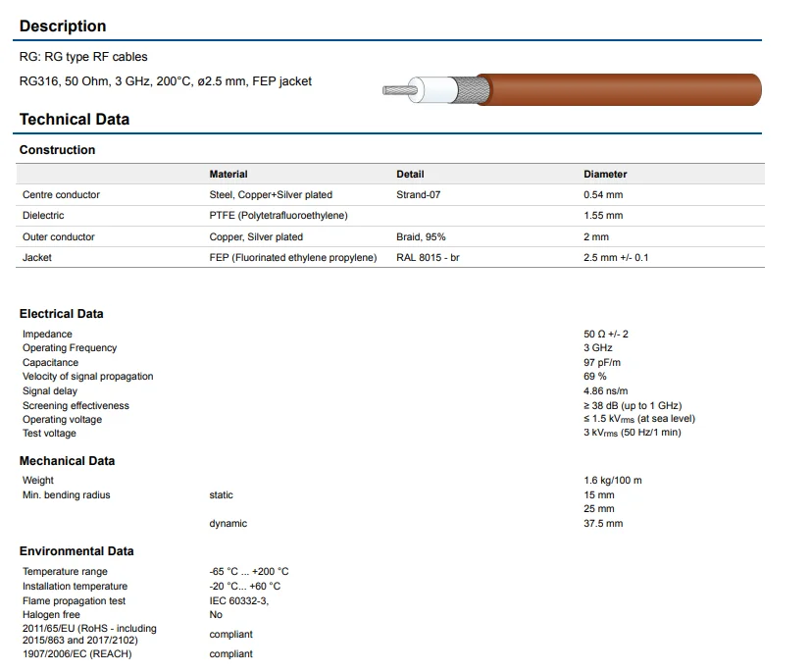The image size is (811, 672).
Task: Select the 37.5 mm bending radius value
Action: point(603,523)
